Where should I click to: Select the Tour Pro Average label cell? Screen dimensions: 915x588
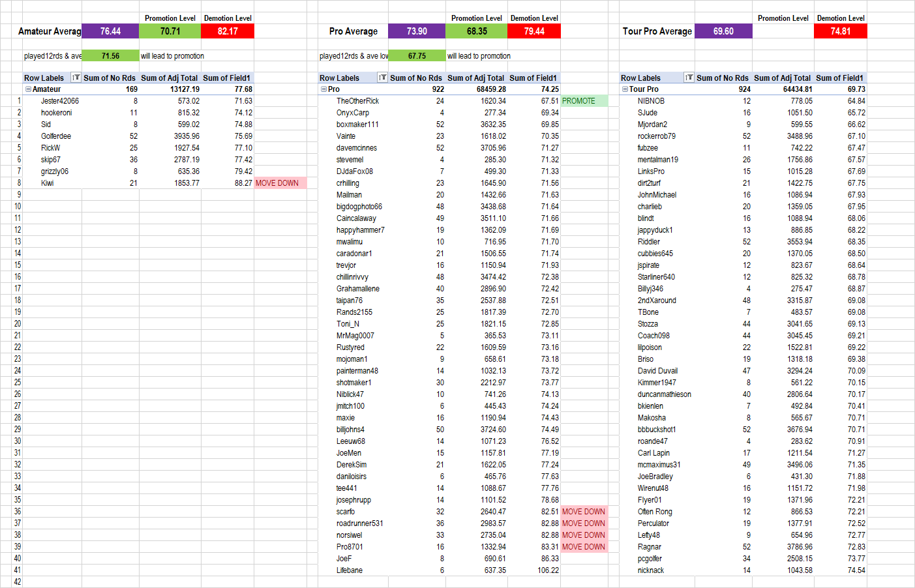tap(657, 31)
